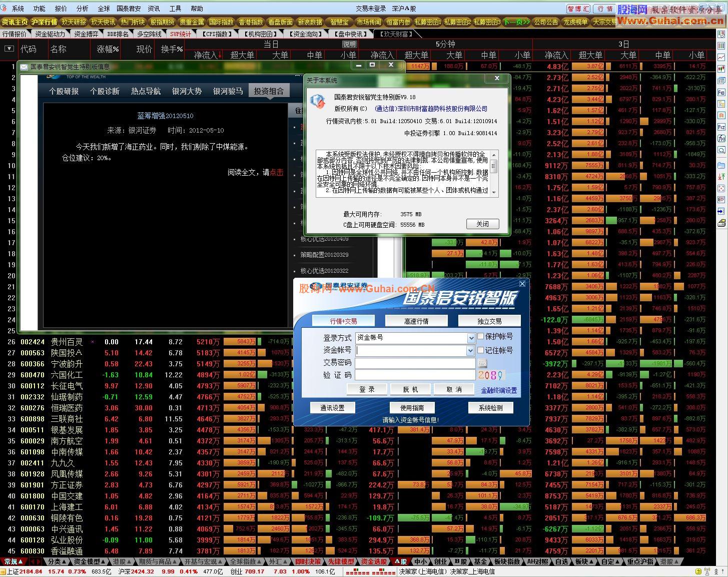
Task: Click the blue arrow import icon
Action: (721, 211)
